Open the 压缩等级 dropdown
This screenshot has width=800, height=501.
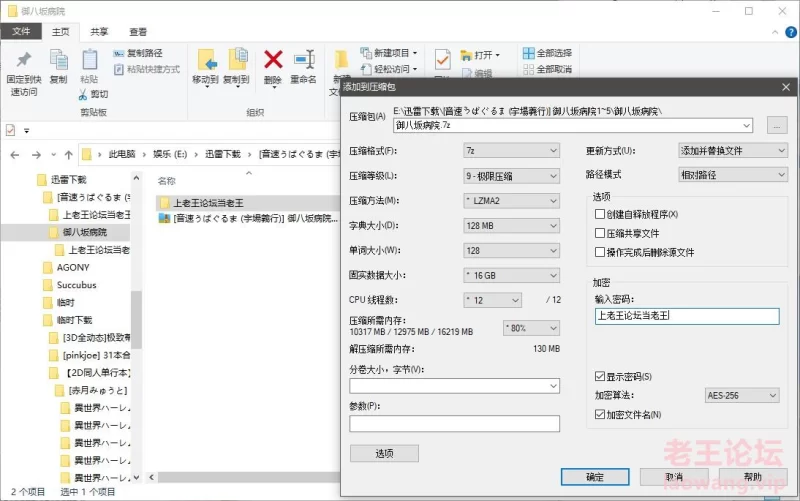511,176
